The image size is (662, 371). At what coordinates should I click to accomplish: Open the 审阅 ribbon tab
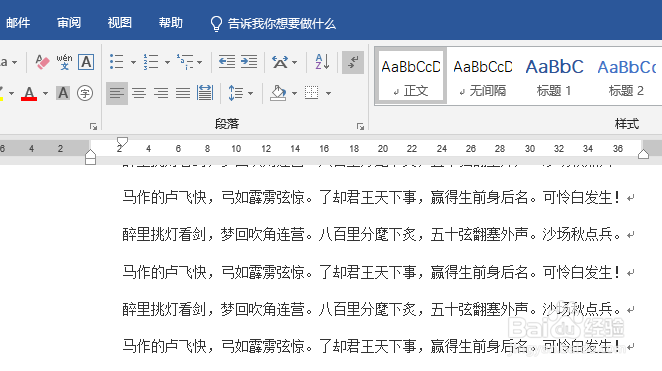click(69, 23)
